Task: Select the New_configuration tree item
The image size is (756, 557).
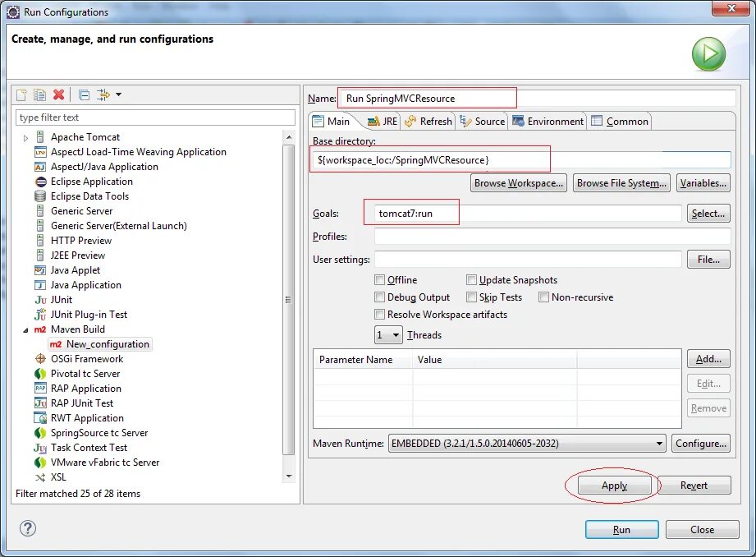Action: (100, 344)
